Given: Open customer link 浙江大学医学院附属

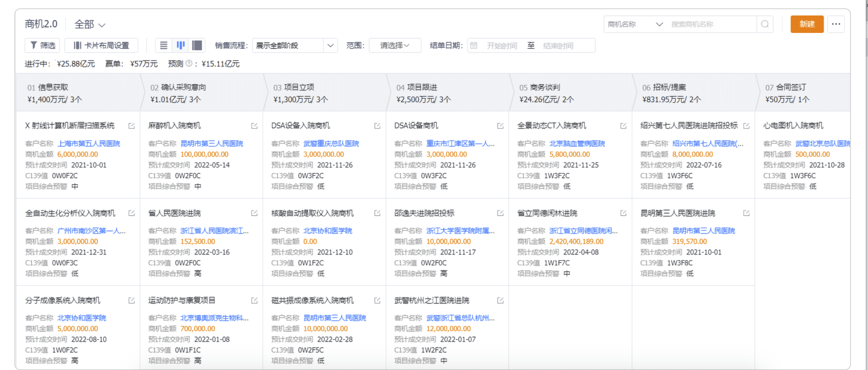Looking at the screenshot, I should click(461, 231).
